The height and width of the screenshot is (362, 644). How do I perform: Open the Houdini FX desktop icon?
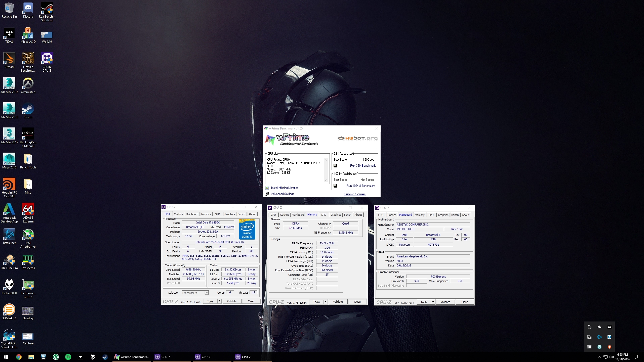(x=9, y=188)
